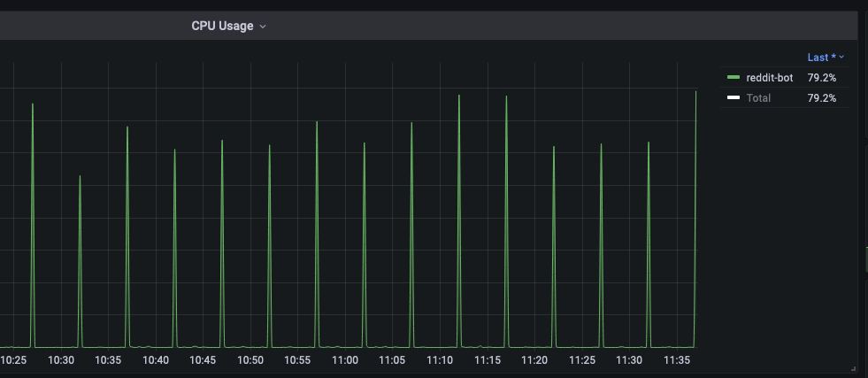The image size is (868, 378).
Task: Click the 11:35 time axis label
Action: point(677,360)
